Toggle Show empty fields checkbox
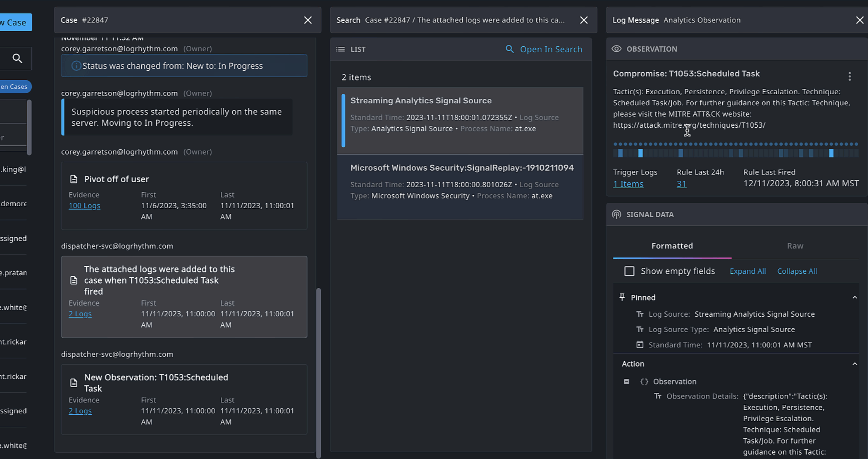 629,271
